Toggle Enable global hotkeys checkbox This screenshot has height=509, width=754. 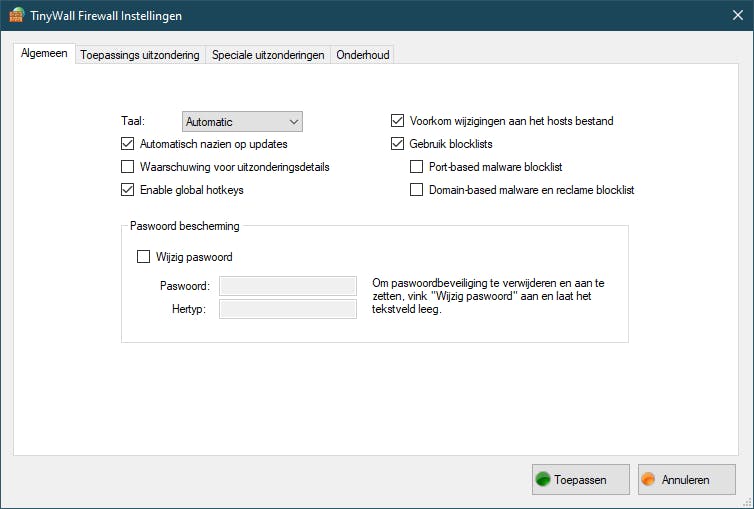127,190
